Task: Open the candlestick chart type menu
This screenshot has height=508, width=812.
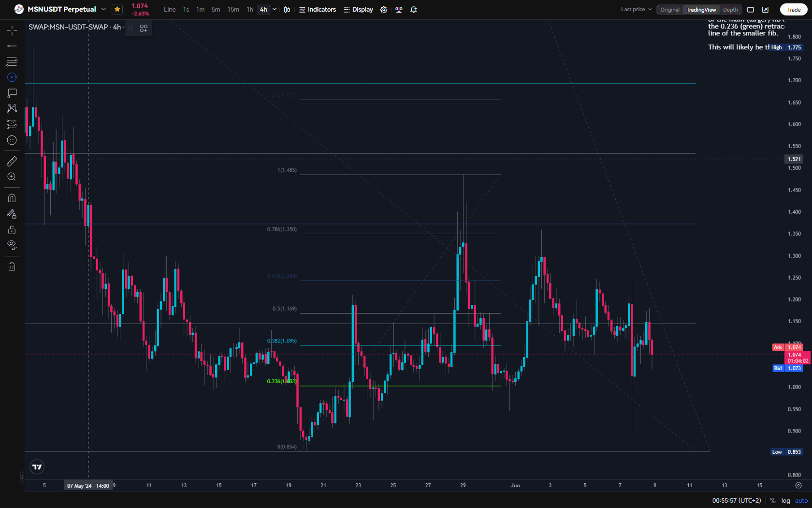Action: click(287, 10)
